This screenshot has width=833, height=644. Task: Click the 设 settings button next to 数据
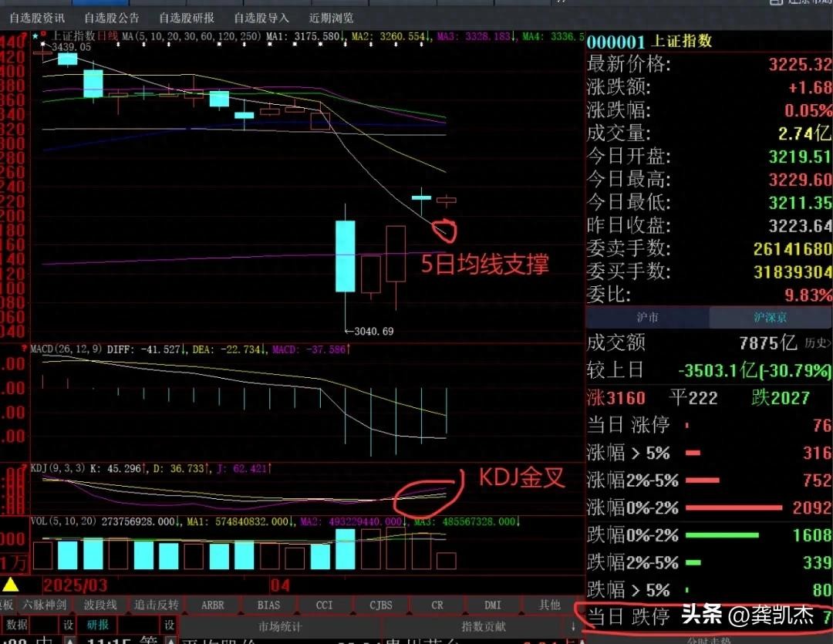click(x=68, y=625)
